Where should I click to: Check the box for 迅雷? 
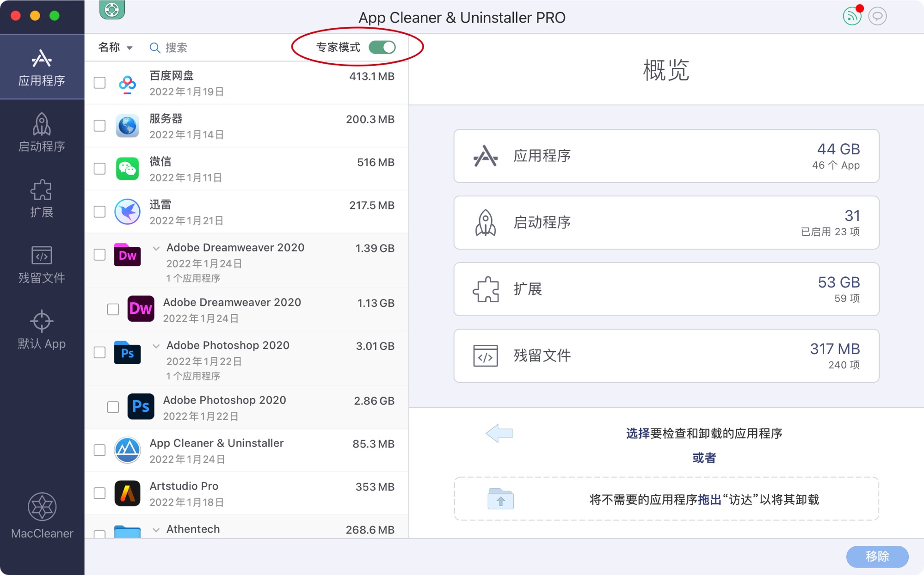[99, 212]
